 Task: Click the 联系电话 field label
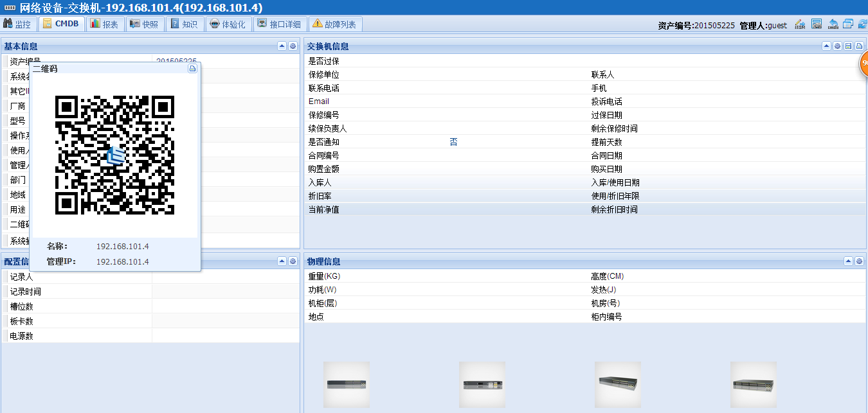323,88
